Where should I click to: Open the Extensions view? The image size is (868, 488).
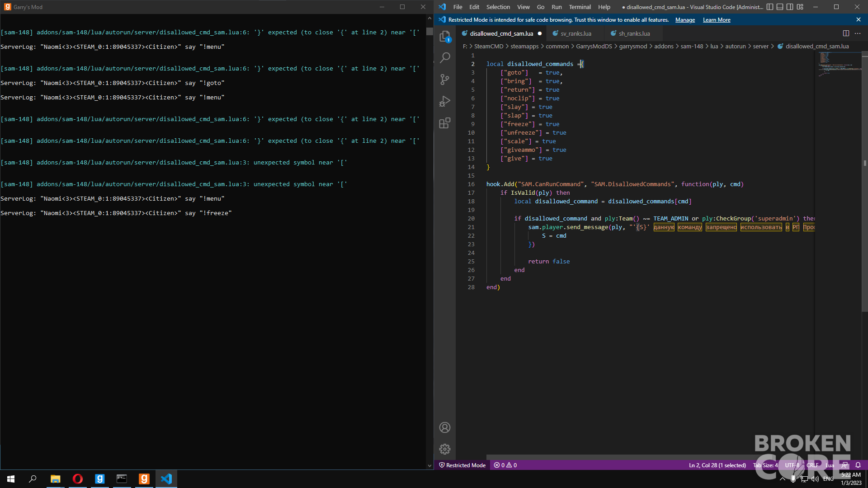(445, 123)
